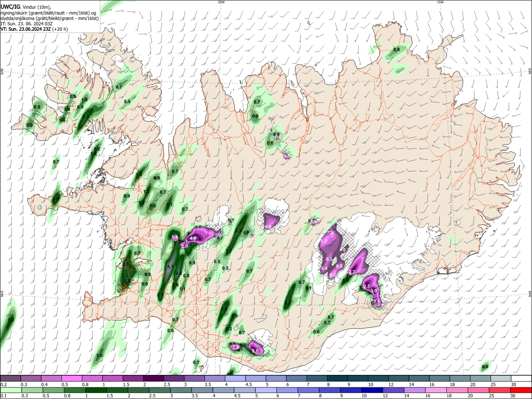Click the '15W' longitude label
Image resolution: width=532 pixels, height=399 pixels.
pos(440,2)
